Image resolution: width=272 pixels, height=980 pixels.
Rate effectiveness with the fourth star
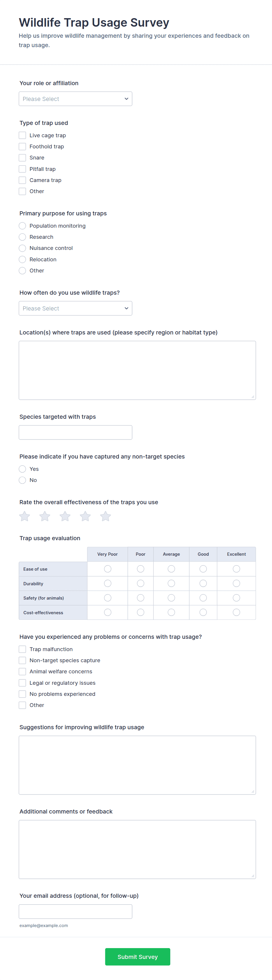(x=85, y=516)
